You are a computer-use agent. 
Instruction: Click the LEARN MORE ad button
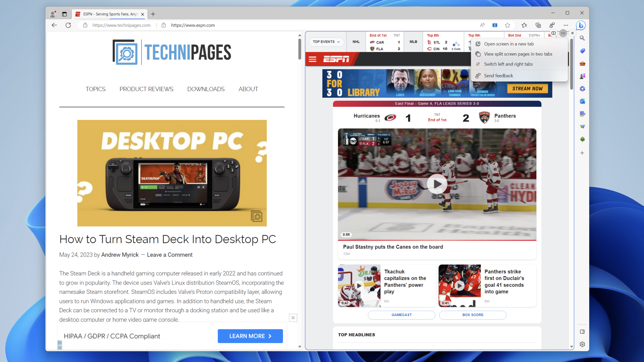250,336
